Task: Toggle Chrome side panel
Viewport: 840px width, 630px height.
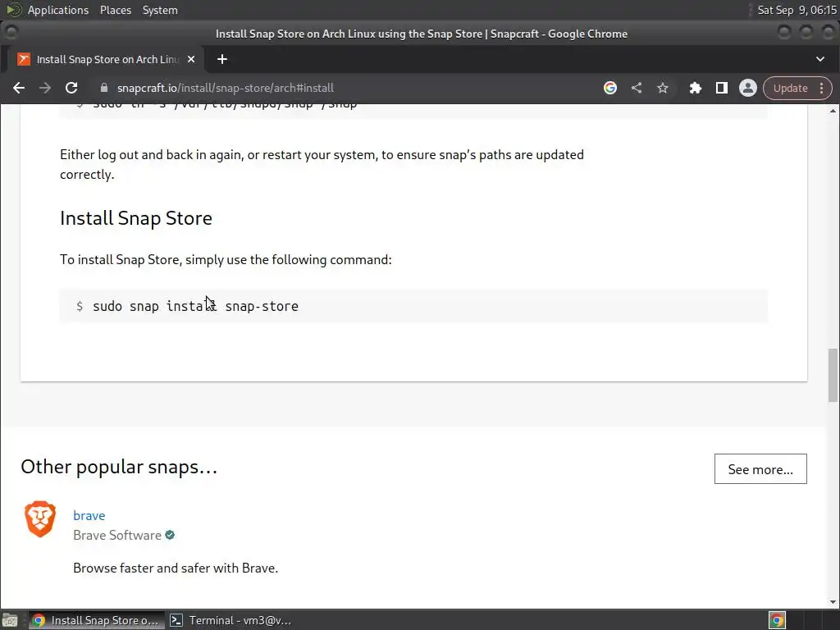Action: pyautogui.click(x=722, y=88)
